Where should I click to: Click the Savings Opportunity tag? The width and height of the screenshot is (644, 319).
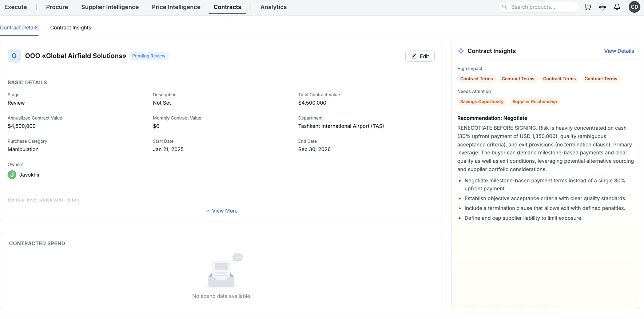482,102
